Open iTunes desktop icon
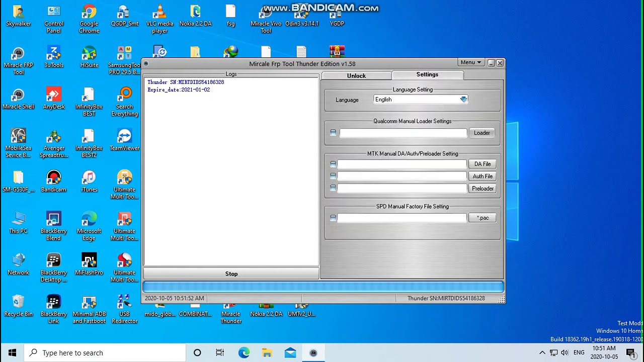The height and width of the screenshot is (362, 644). point(89,182)
